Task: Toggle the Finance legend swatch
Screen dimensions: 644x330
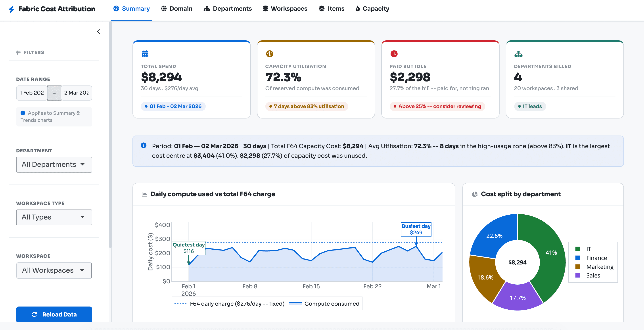Action: click(x=577, y=258)
